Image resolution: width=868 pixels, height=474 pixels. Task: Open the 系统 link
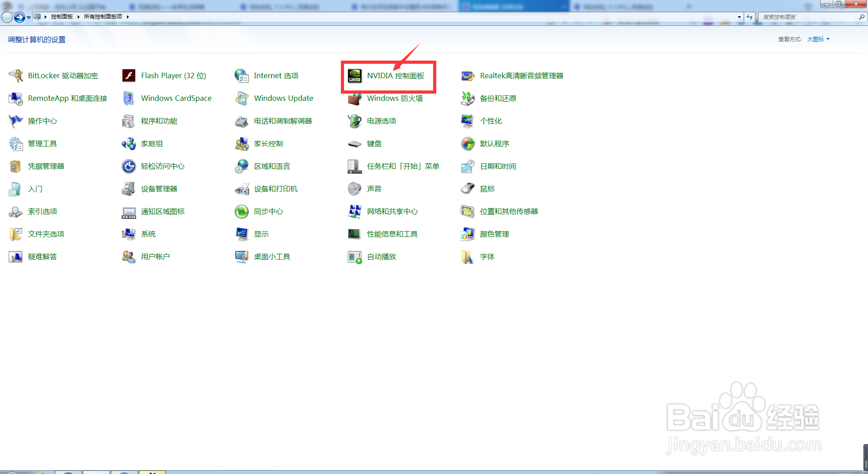[x=148, y=234]
